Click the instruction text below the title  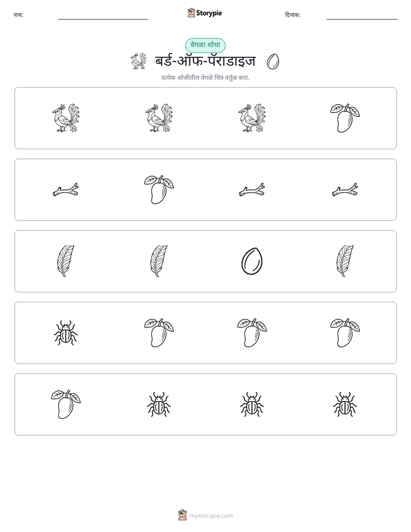tap(205, 78)
